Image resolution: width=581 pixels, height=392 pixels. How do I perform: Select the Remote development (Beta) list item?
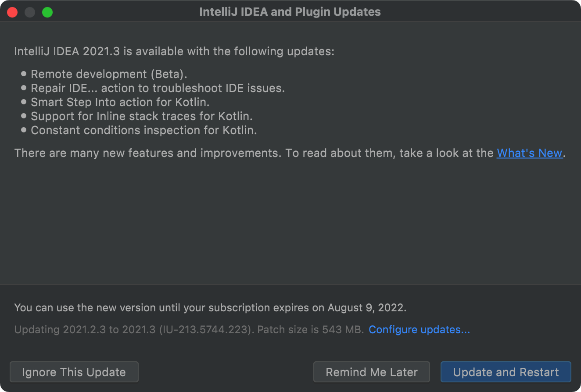coord(109,74)
